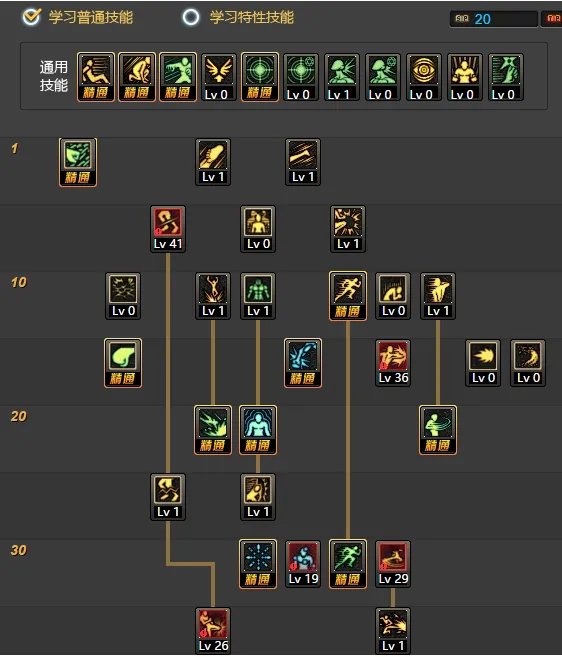Click the fireball Lv 0 skill
Viewport: 562px width, 657px height.
coord(483,363)
